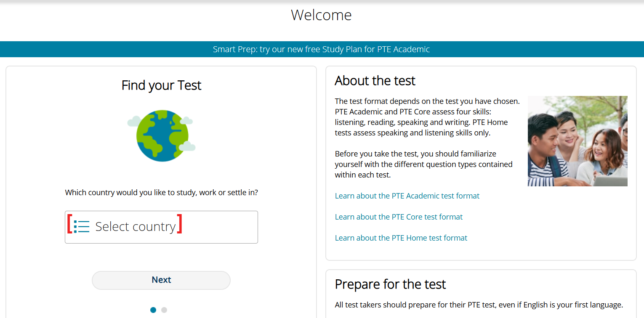The width and height of the screenshot is (644, 318).
Task: Click the globe illustration under Find your Test
Action: pos(162,135)
